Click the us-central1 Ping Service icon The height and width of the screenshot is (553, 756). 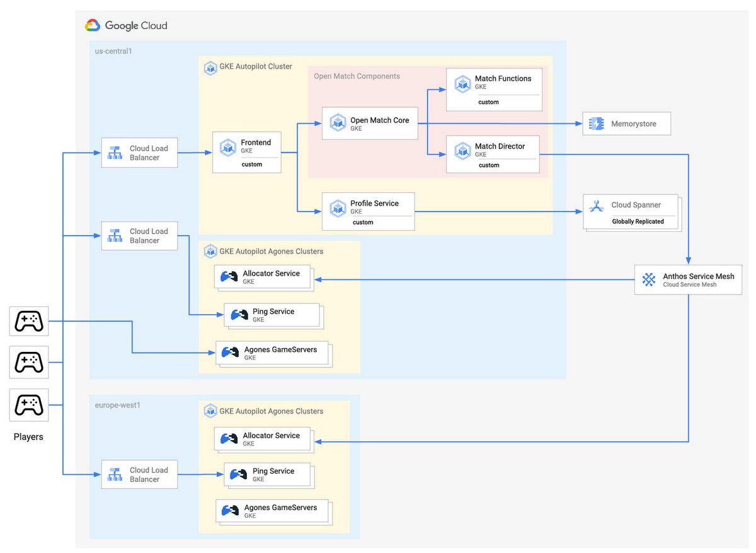coord(239,315)
